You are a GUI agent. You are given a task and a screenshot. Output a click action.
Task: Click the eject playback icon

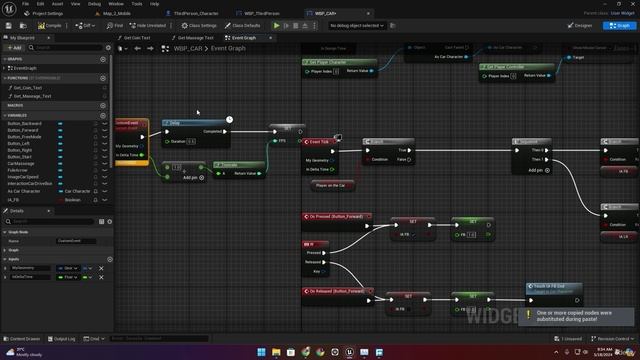[x=305, y=26]
